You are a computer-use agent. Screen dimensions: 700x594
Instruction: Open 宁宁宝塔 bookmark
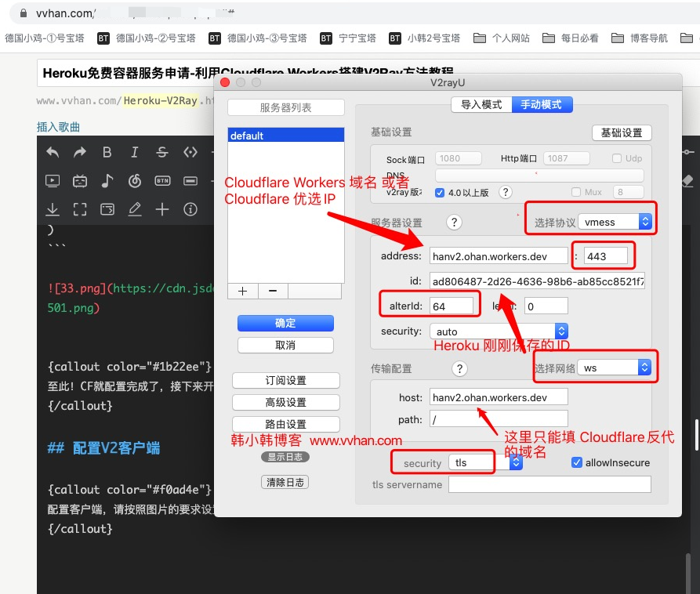click(x=348, y=38)
